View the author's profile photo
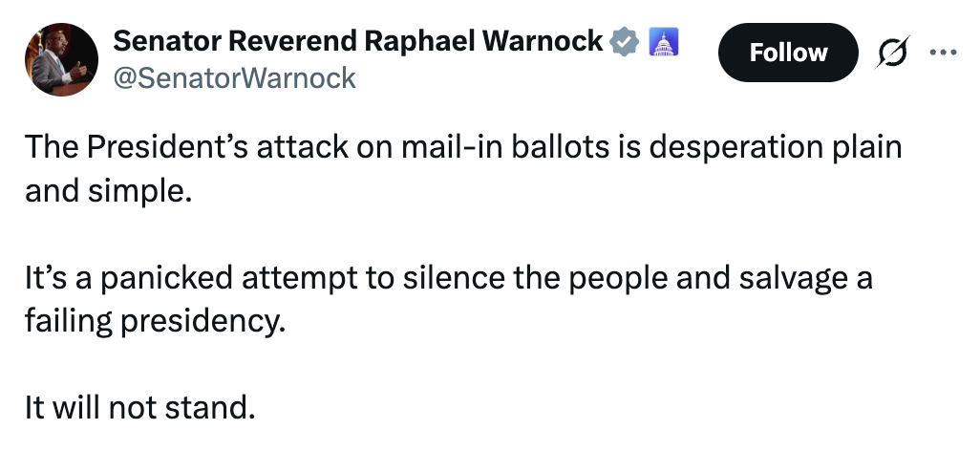980x451 pixels. pos(61,59)
